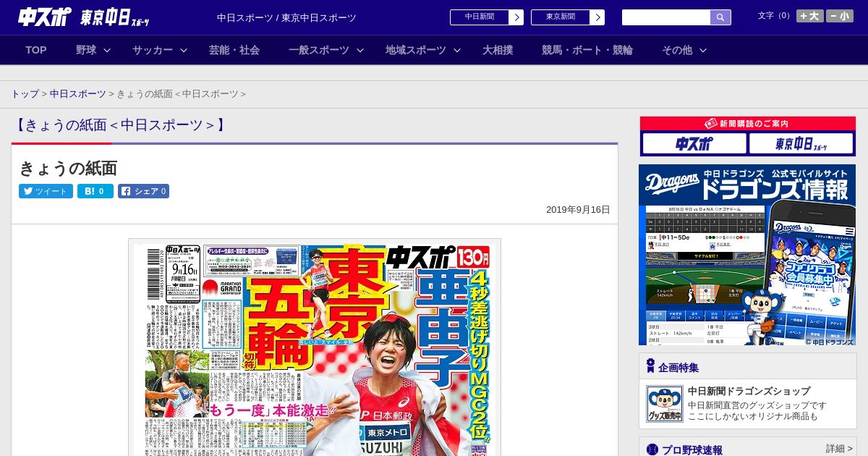Expand サッカー dropdown chevron
The height and width of the screenshot is (456, 868).
[x=184, y=50]
